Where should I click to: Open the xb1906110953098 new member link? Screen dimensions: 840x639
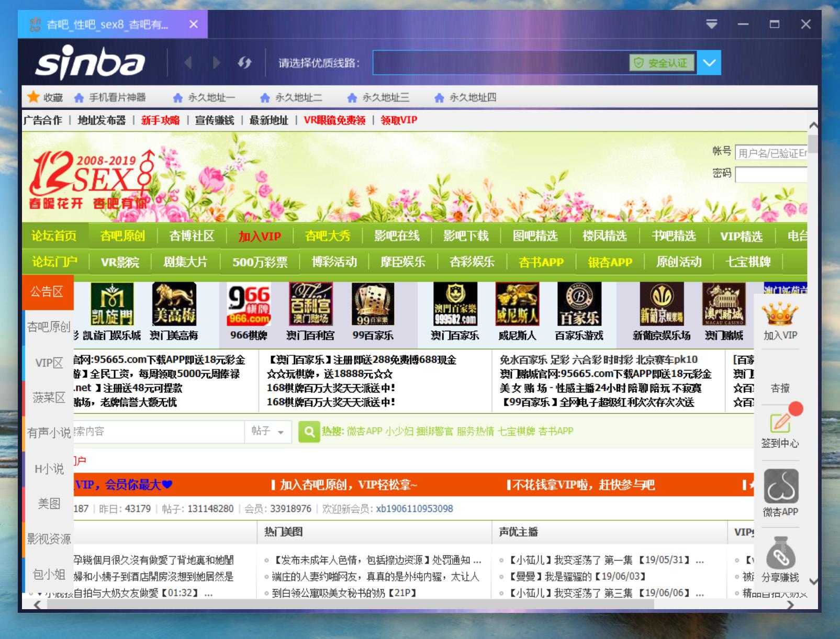tap(415, 509)
